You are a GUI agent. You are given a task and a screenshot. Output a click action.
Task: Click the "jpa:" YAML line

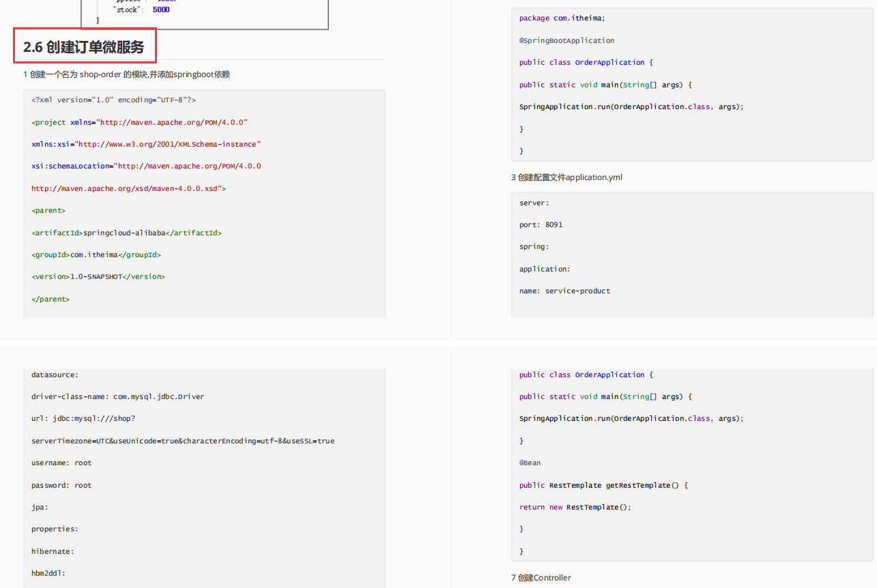[x=40, y=507]
